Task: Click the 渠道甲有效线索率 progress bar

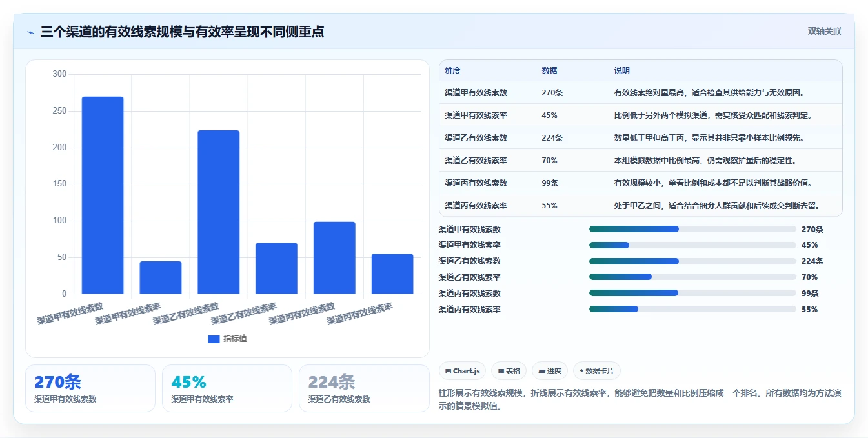Action: (692, 245)
